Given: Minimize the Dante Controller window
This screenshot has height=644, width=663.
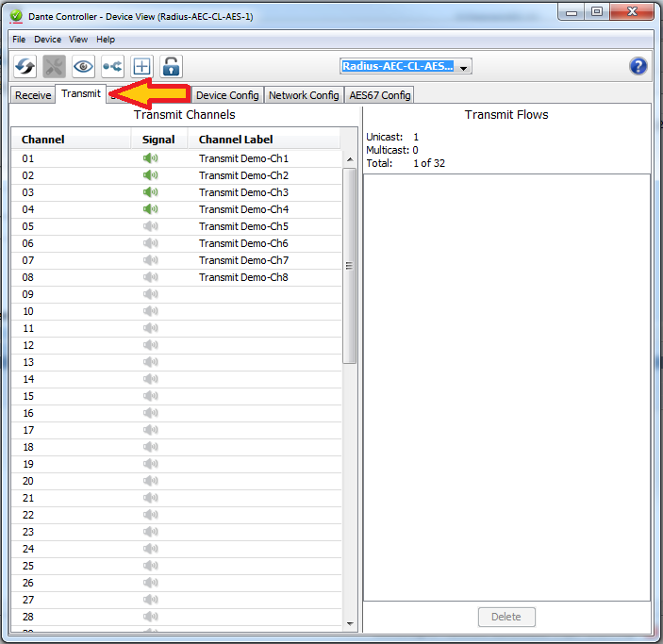Looking at the screenshot, I should pos(572,11).
